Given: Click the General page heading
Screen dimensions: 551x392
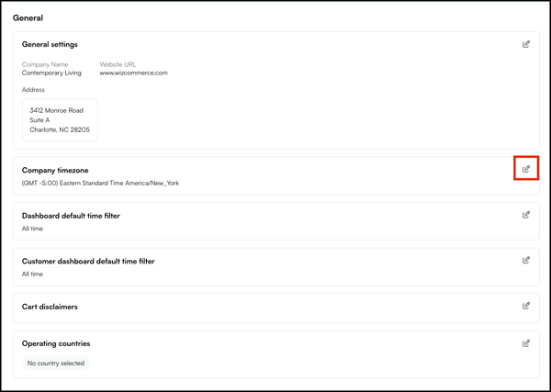Looking at the screenshot, I should [x=28, y=17].
